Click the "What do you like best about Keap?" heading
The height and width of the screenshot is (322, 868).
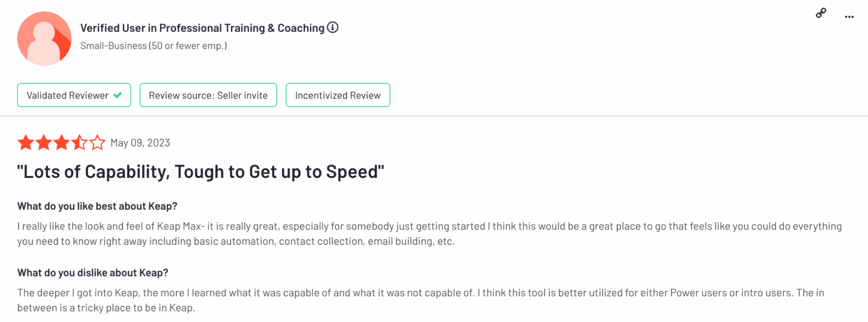click(x=97, y=206)
